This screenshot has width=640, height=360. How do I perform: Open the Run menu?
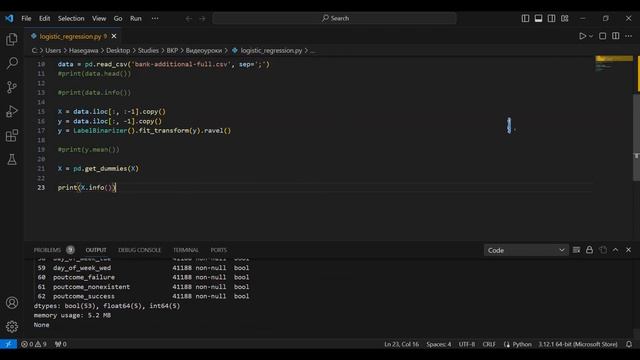click(136, 18)
